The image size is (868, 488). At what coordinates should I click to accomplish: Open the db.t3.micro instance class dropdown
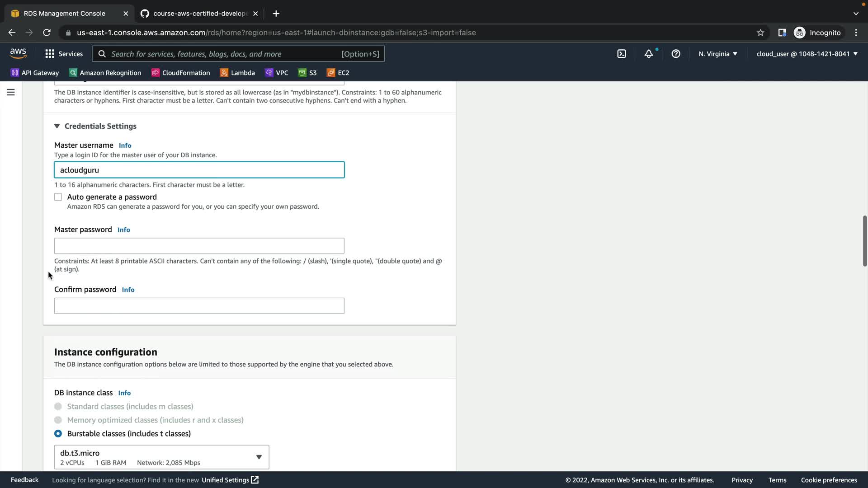pos(161,457)
